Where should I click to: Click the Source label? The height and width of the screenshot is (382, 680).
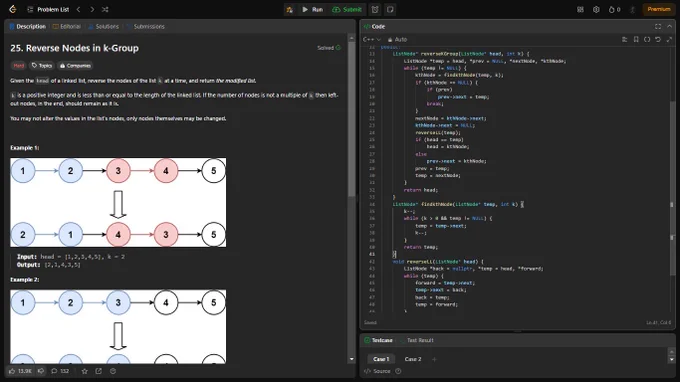pos(378,371)
